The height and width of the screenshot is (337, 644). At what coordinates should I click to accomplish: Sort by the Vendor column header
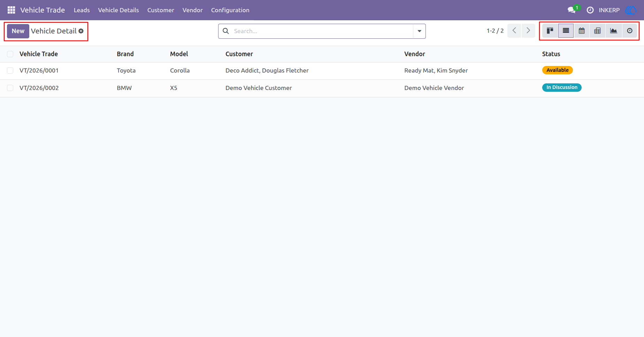[x=415, y=54]
